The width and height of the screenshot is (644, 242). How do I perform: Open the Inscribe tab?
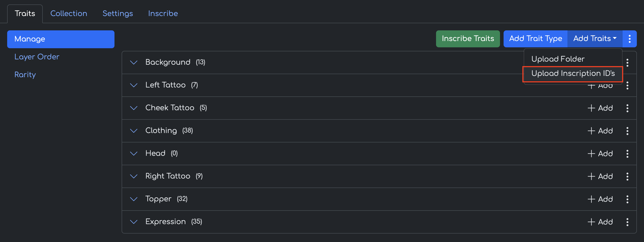click(163, 13)
